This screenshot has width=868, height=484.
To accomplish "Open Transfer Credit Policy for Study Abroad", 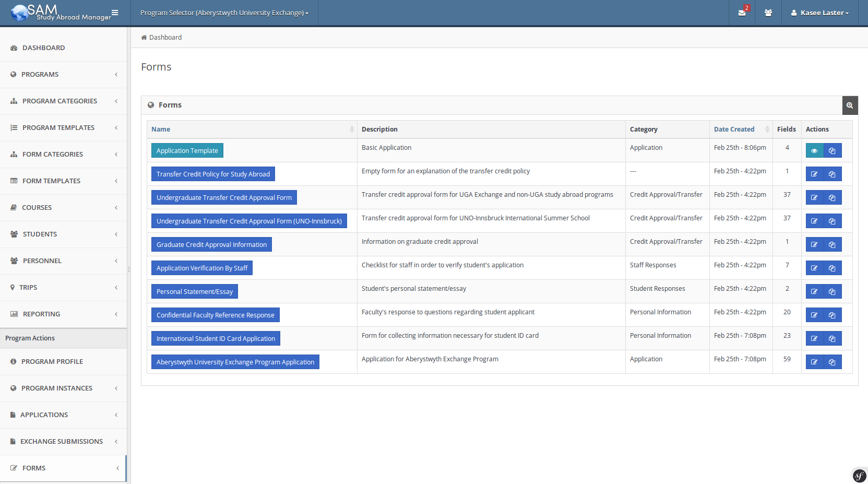I will (x=213, y=174).
